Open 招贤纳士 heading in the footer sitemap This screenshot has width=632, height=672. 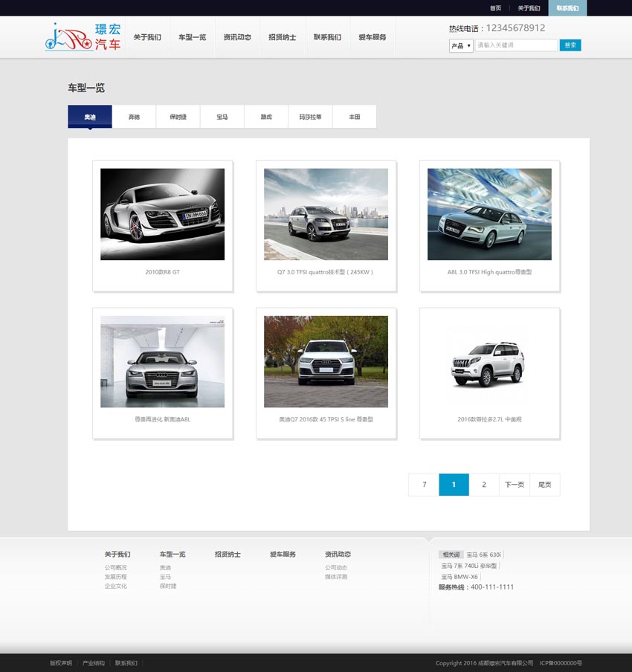click(228, 554)
